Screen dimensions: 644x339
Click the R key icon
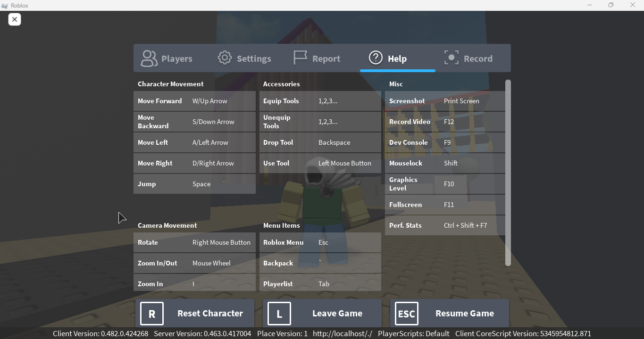pyautogui.click(x=152, y=314)
